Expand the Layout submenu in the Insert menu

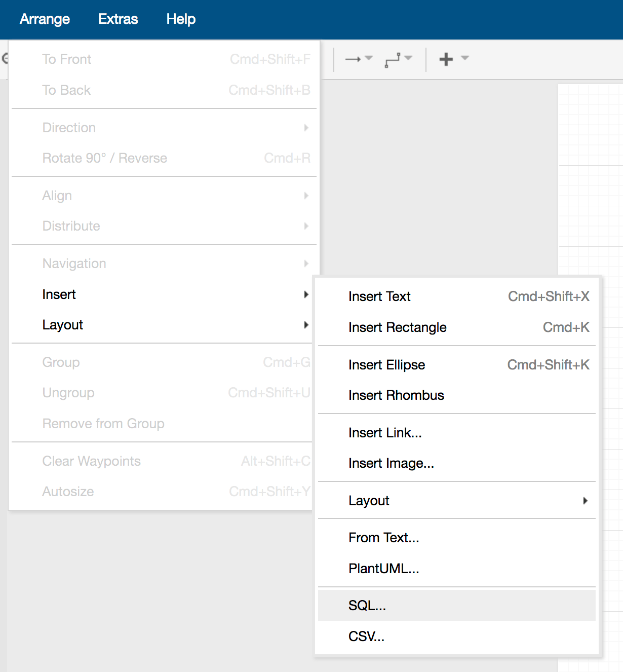tap(456, 501)
